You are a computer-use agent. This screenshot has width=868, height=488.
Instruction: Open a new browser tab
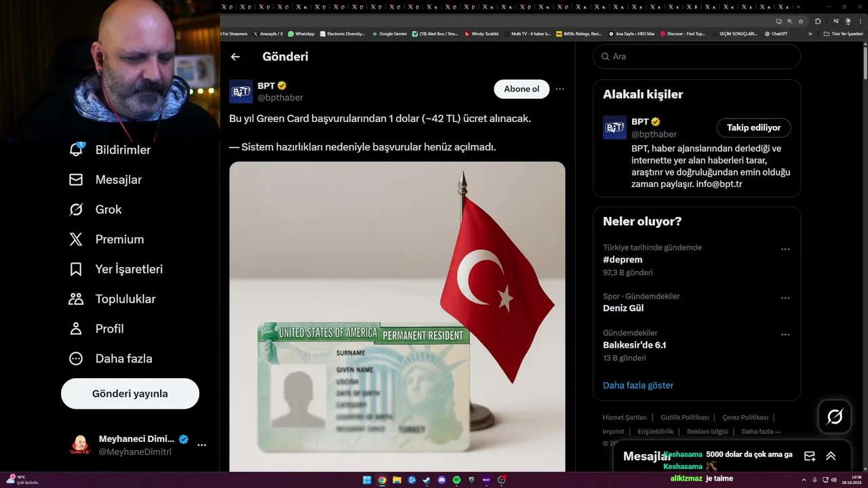click(799, 7)
